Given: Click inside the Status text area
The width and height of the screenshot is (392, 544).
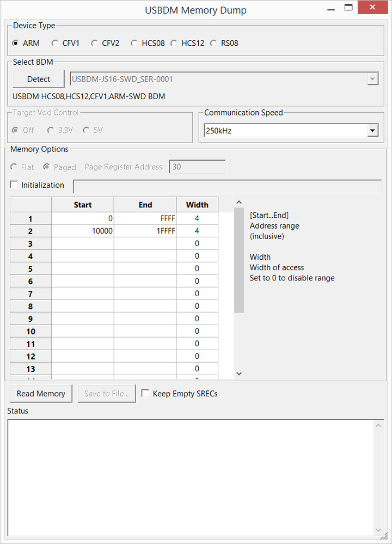Looking at the screenshot, I should tap(191, 478).
